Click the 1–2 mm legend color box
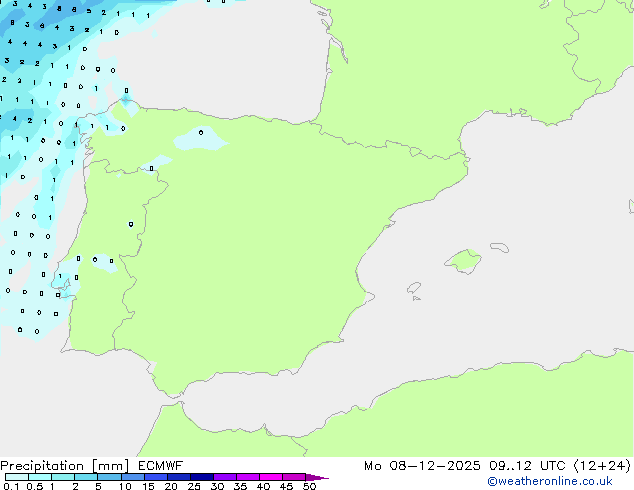 click(x=63, y=477)
